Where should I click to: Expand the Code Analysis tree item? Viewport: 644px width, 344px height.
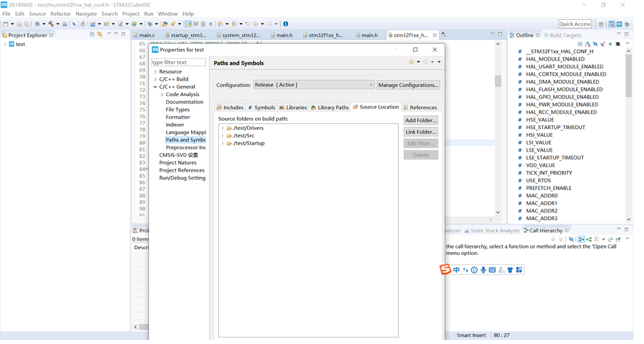click(x=162, y=94)
